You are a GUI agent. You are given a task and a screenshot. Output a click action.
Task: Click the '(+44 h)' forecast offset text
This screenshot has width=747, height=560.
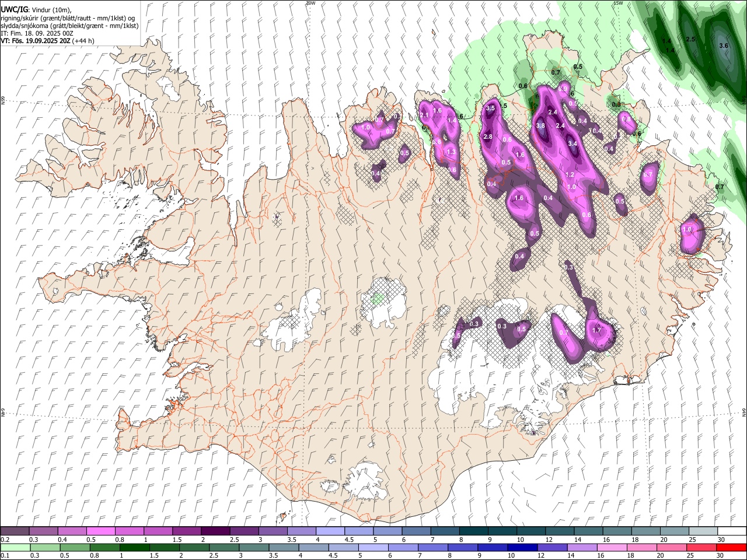(x=83, y=41)
